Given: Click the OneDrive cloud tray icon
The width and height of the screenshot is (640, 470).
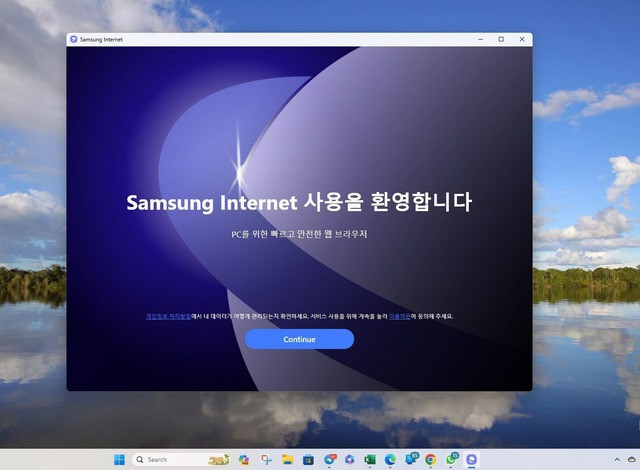Looking at the screenshot, I should click(632, 460).
